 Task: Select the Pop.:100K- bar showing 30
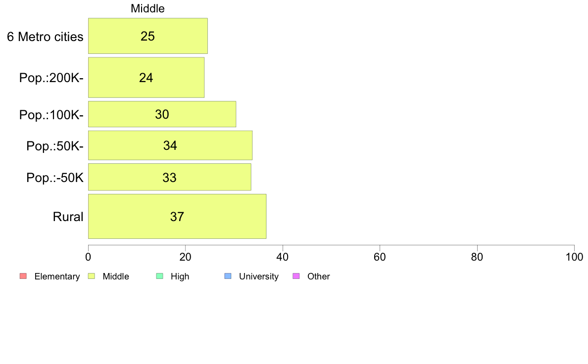(162, 114)
